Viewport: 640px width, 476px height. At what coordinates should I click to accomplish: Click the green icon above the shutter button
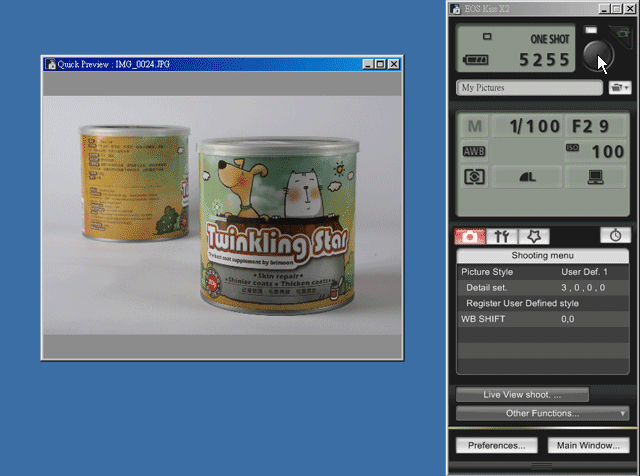click(622, 33)
